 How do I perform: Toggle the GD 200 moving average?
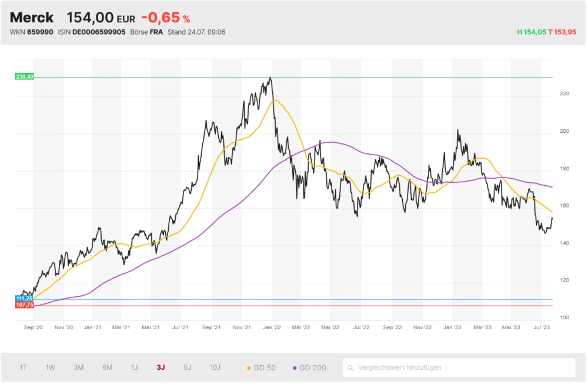tap(309, 367)
